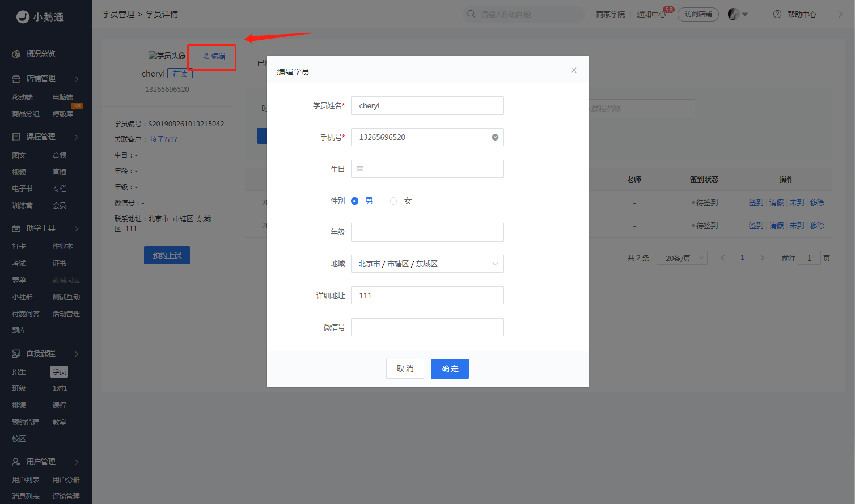The height and width of the screenshot is (504, 855).
Task: Click the search magnifier icon in top bar
Action: click(x=471, y=14)
